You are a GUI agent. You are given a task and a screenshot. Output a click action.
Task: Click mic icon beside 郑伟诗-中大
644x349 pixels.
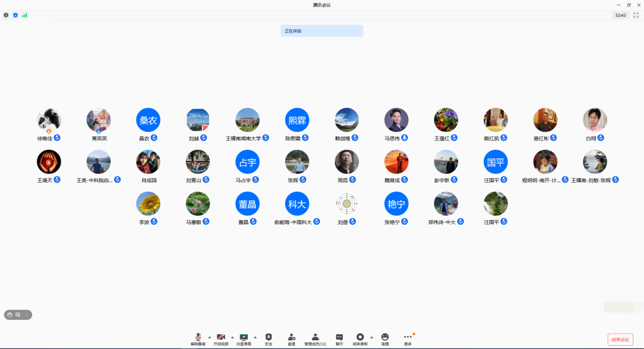tap(461, 222)
